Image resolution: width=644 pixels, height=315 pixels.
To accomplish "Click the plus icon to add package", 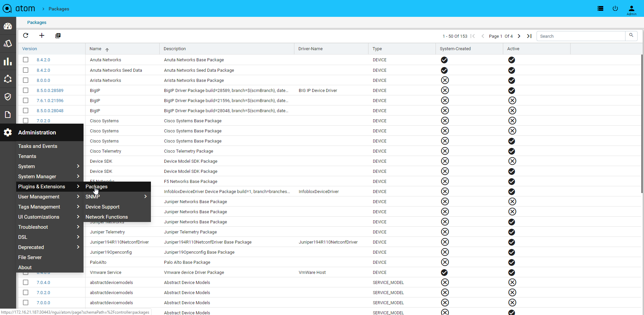I will click(x=42, y=35).
